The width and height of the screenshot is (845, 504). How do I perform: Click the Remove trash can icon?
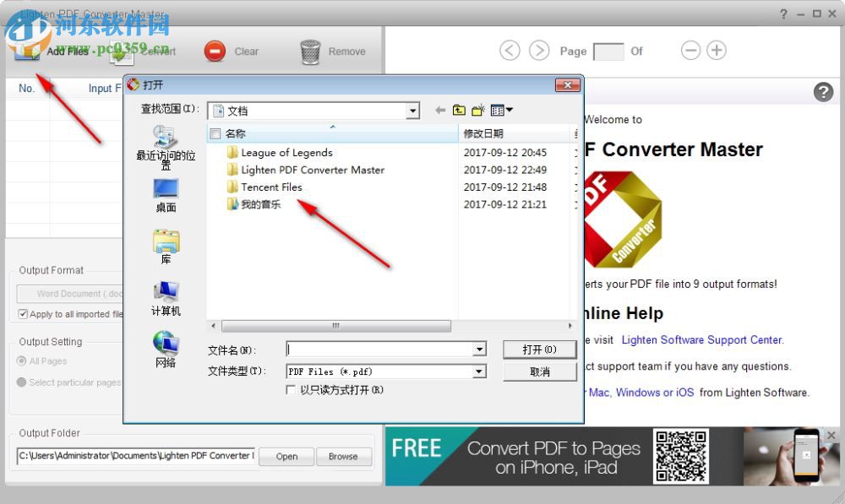pos(312,51)
